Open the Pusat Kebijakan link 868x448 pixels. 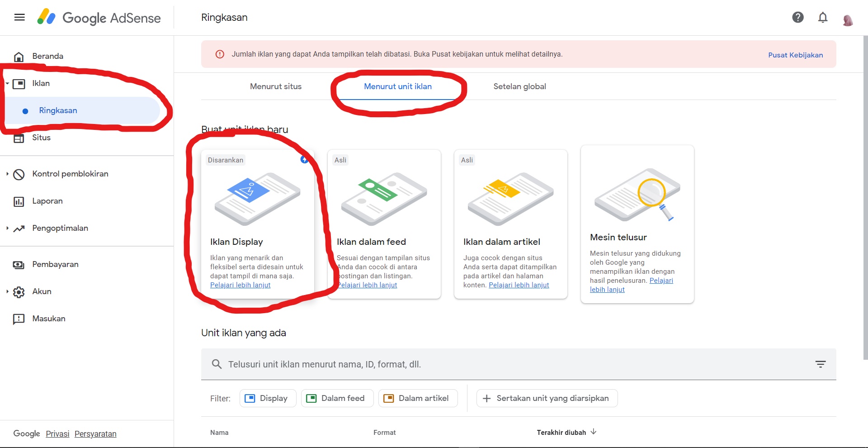click(x=796, y=55)
